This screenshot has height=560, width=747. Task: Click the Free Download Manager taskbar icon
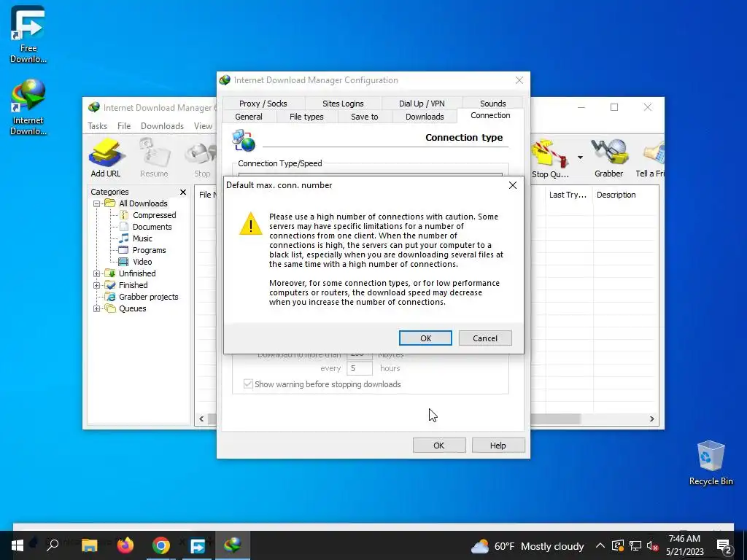197,545
